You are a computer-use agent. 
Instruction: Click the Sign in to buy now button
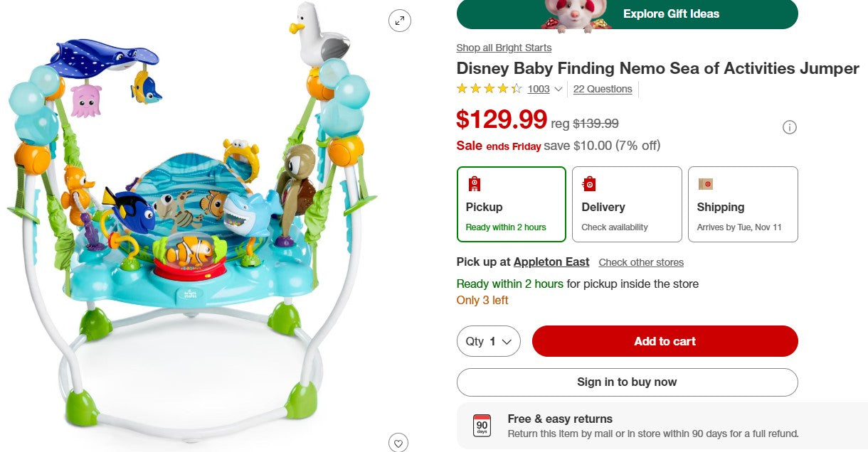(x=627, y=382)
